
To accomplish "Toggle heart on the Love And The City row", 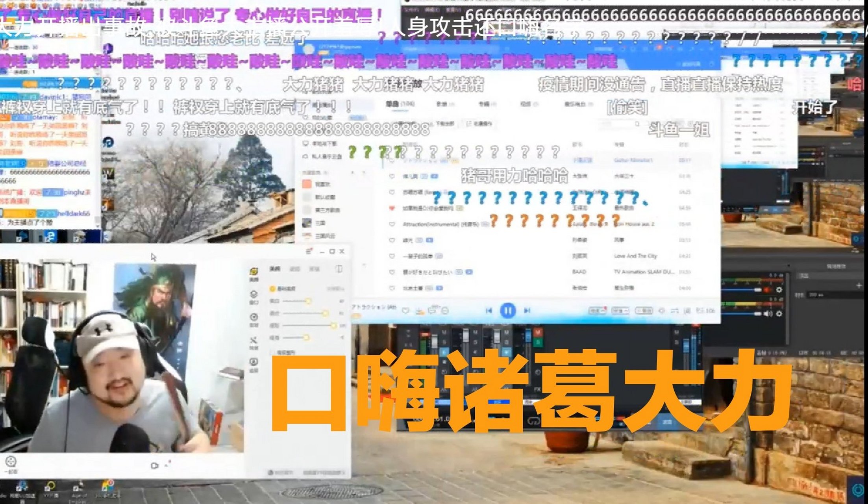I will coord(392,256).
